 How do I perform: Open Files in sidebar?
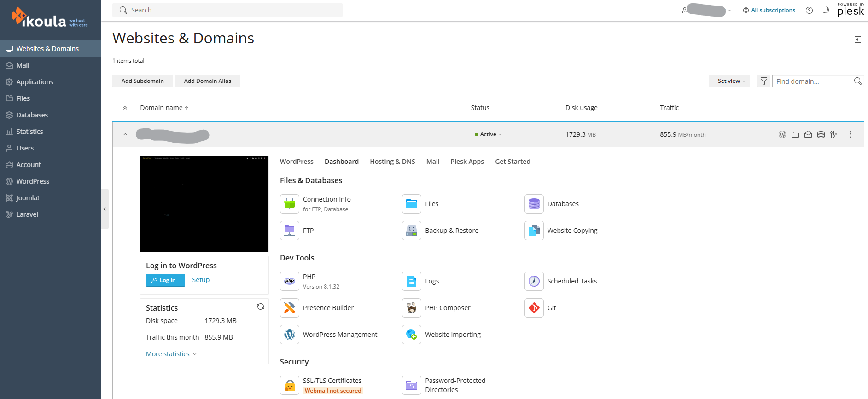tap(51, 98)
